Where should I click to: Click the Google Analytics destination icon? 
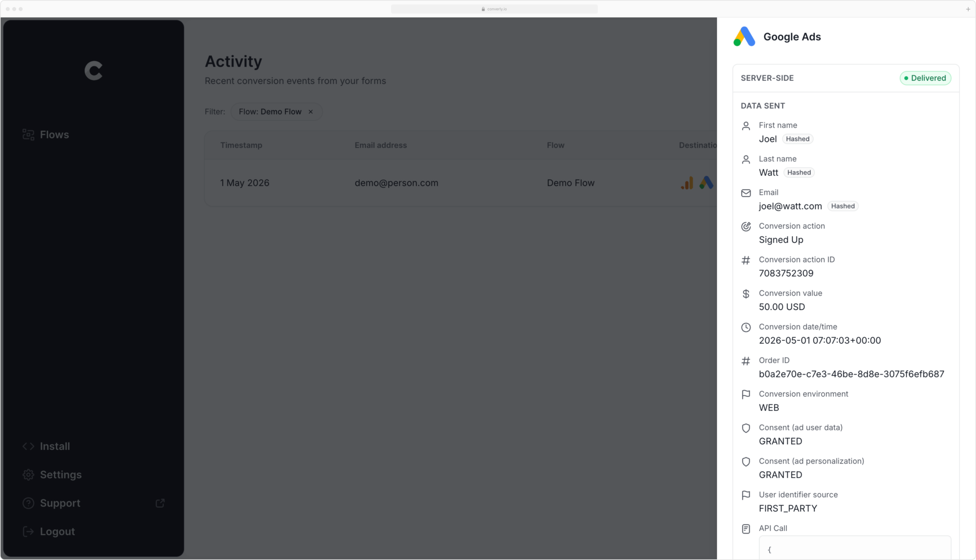pyautogui.click(x=687, y=183)
